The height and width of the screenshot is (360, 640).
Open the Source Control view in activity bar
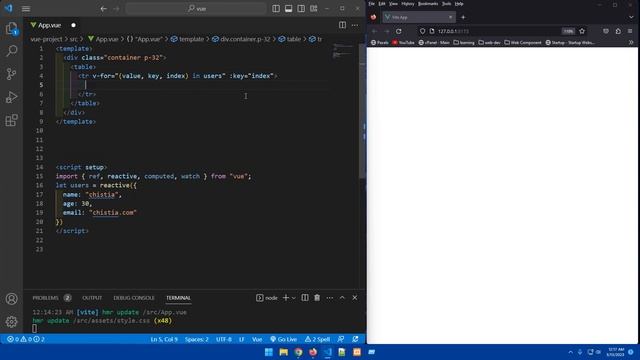click(11, 74)
